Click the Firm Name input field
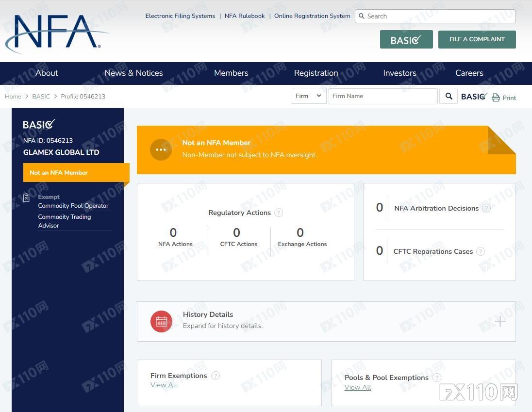Viewport: 532px width, 412px height. coord(382,96)
